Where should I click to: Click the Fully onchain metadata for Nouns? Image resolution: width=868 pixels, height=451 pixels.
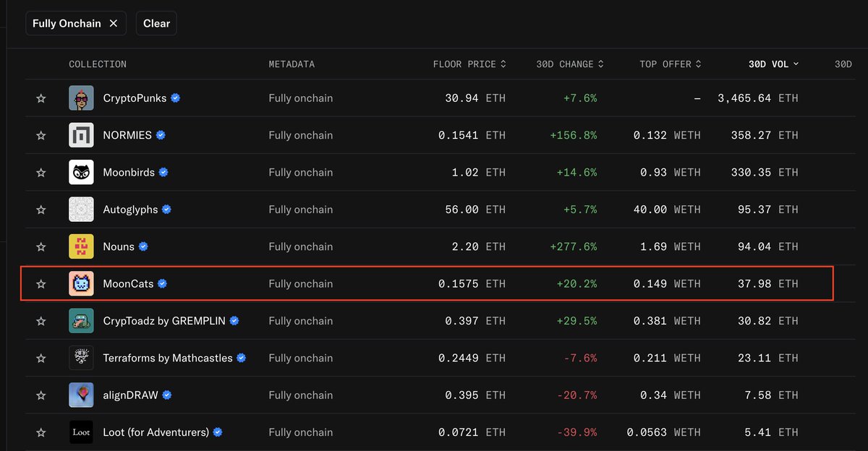click(x=301, y=247)
